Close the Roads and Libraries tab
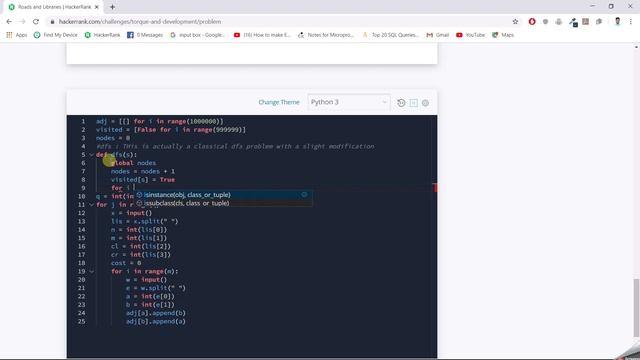Viewport: 640px width, 360px height. (x=97, y=7)
